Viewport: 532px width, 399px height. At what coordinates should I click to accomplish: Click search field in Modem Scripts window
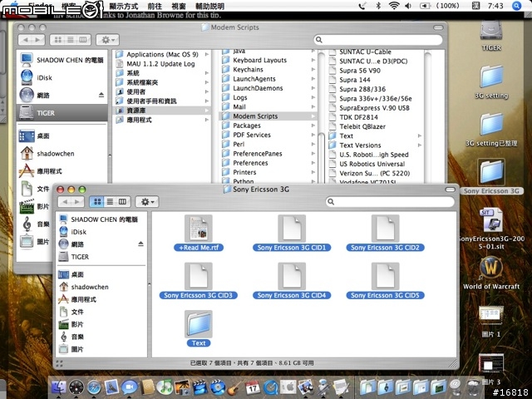378,40
